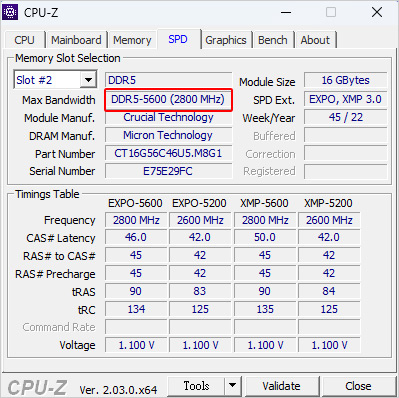
Task: Click the EXPO-5600 Command Rate empty field
Action: tap(136, 327)
